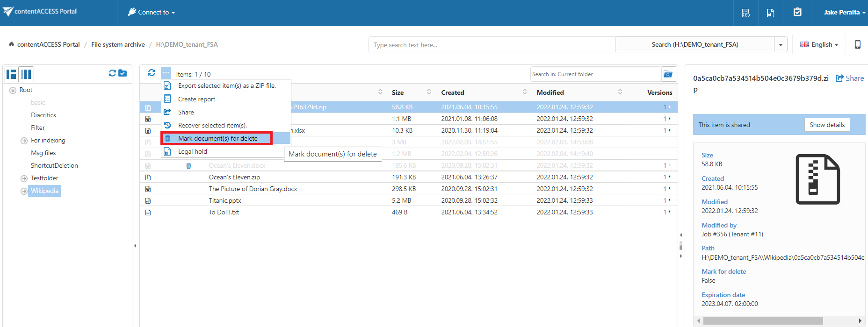Toggle the checked-folder icon in tree panel
868x327 pixels.
(123, 73)
